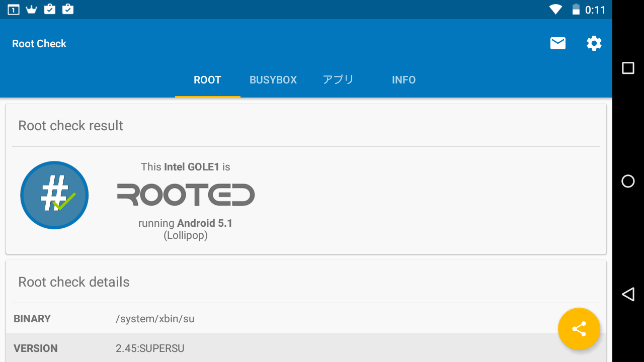
Task: Tap the /system/xbin/su value
Action: click(x=155, y=319)
